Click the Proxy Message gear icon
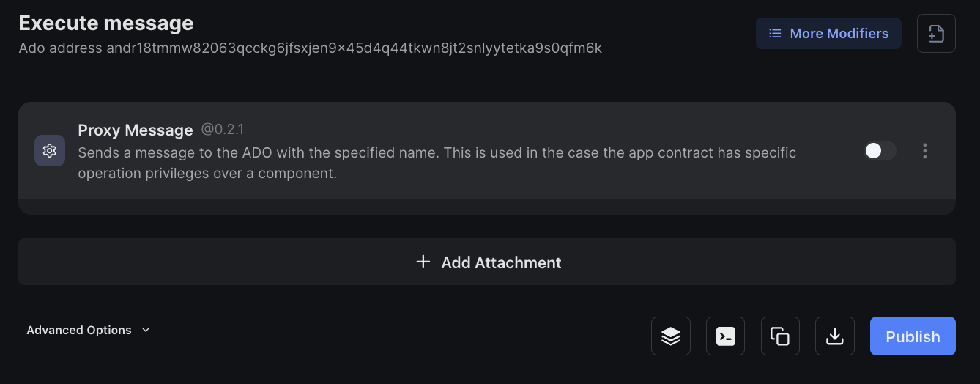Viewport: 980px width, 384px height. 50,151
